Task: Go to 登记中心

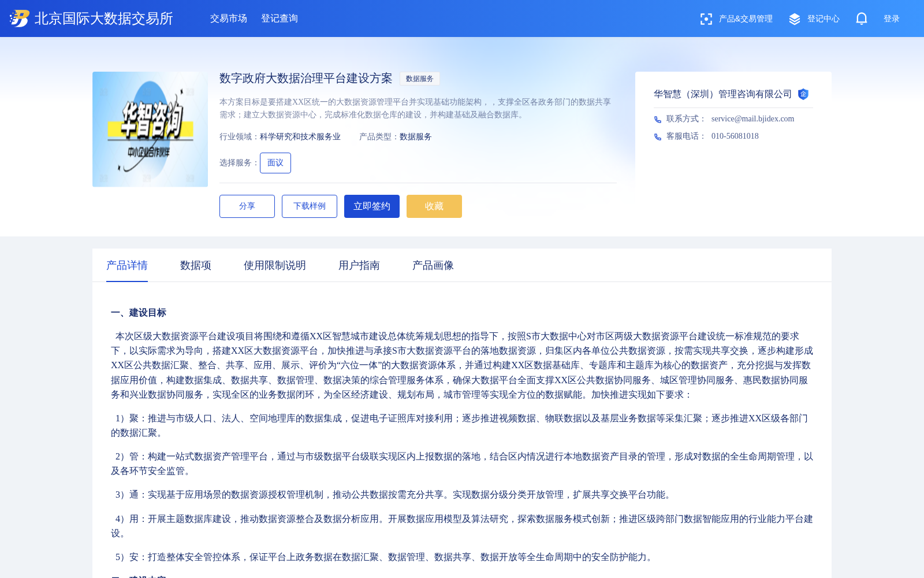Action: [x=824, y=19]
